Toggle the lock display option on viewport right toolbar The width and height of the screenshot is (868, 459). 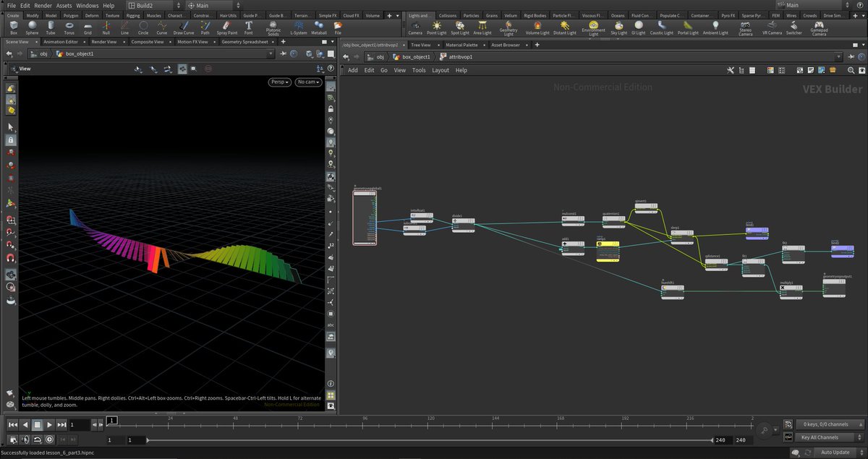(x=331, y=108)
